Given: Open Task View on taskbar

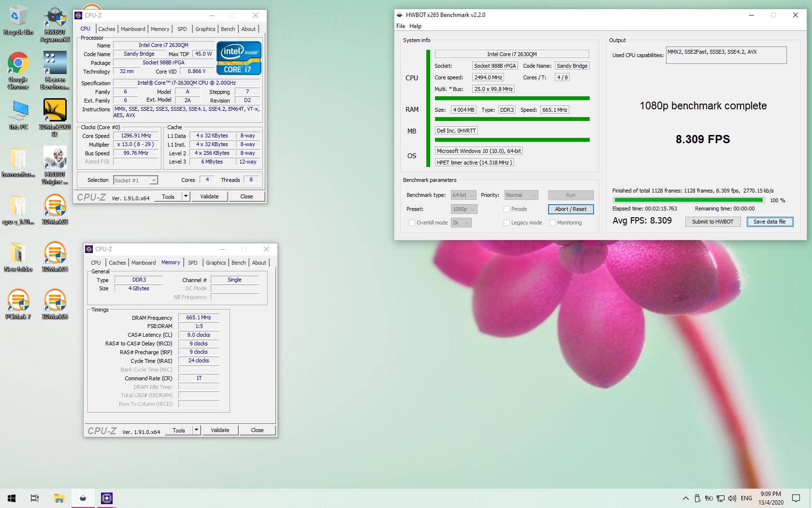Looking at the screenshot, I should coord(35,498).
